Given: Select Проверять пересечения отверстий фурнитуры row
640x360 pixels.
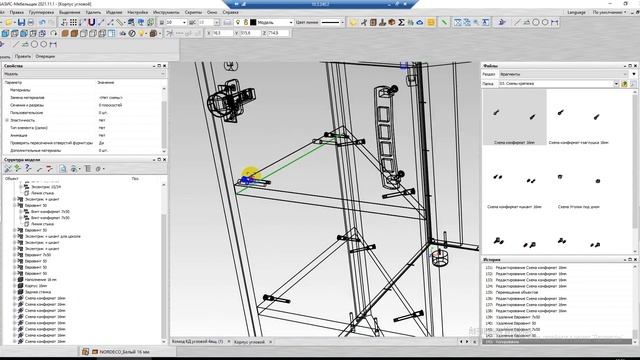Looking at the screenshot, I should pos(83,143).
